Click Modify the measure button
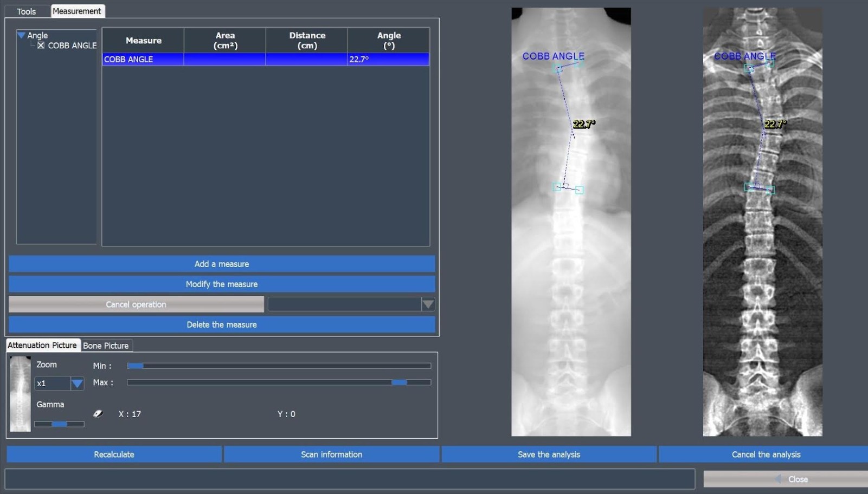The width and height of the screenshot is (868, 494). click(222, 284)
